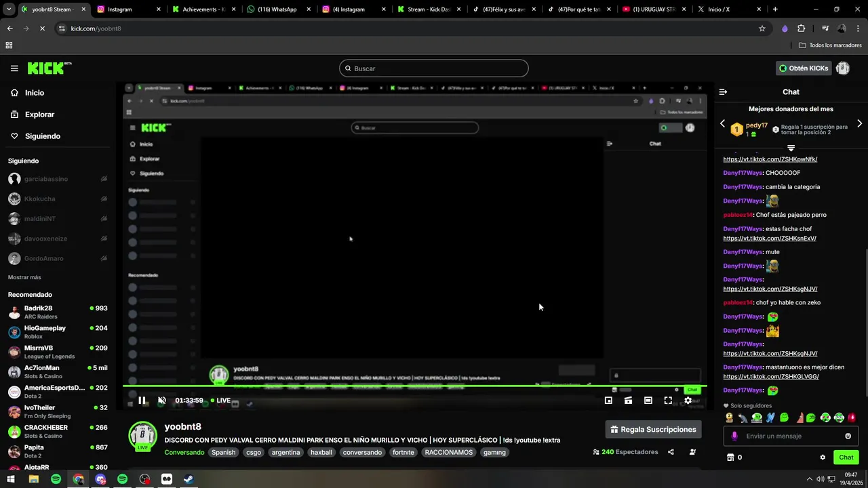Click Regala Suscripciones button
This screenshot has height=488, width=868.
coord(653,430)
